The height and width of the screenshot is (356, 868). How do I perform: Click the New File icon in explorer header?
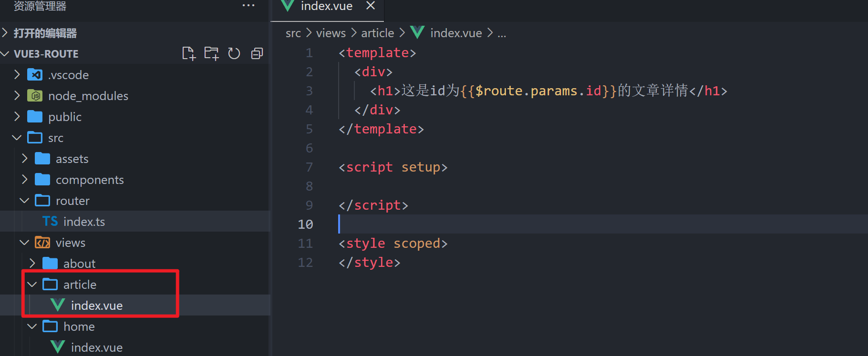tap(189, 53)
